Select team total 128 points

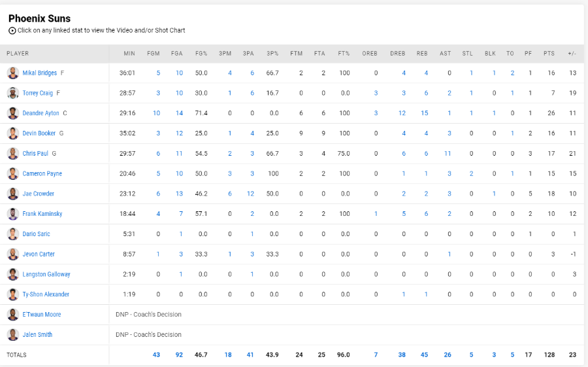[x=549, y=355]
